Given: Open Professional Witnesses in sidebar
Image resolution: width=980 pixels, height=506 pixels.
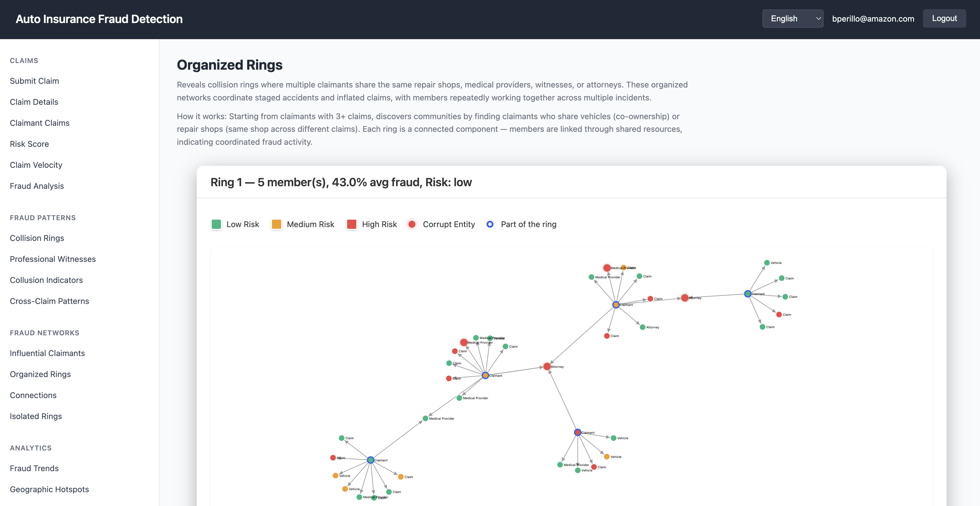Looking at the screenshot, I should (x=53, y=259).
